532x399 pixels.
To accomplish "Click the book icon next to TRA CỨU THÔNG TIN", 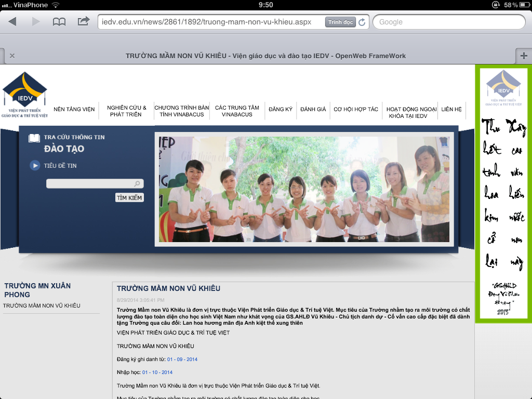I will [x=34, y=138].
